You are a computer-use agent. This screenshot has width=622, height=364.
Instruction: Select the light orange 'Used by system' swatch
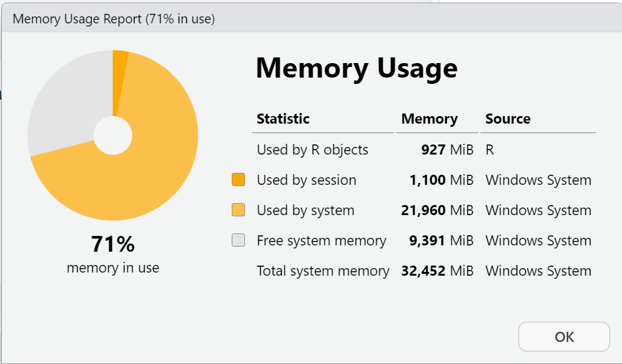(x=238, y=210)
